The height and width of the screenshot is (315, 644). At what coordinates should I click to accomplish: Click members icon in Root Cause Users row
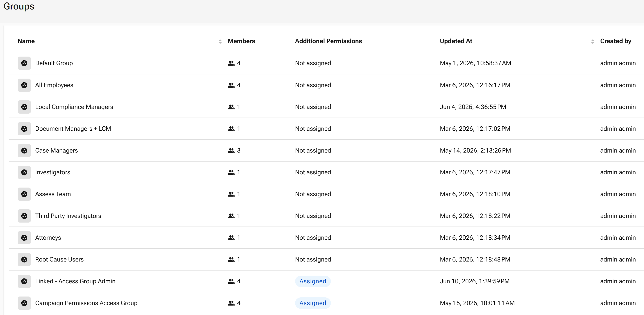[231, 260]
